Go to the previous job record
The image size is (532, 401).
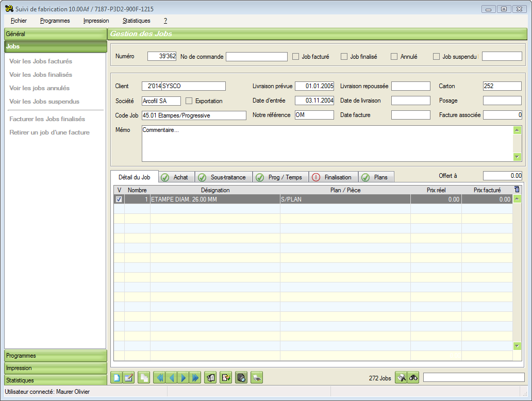pyautogui.click(x=171, y=378)
